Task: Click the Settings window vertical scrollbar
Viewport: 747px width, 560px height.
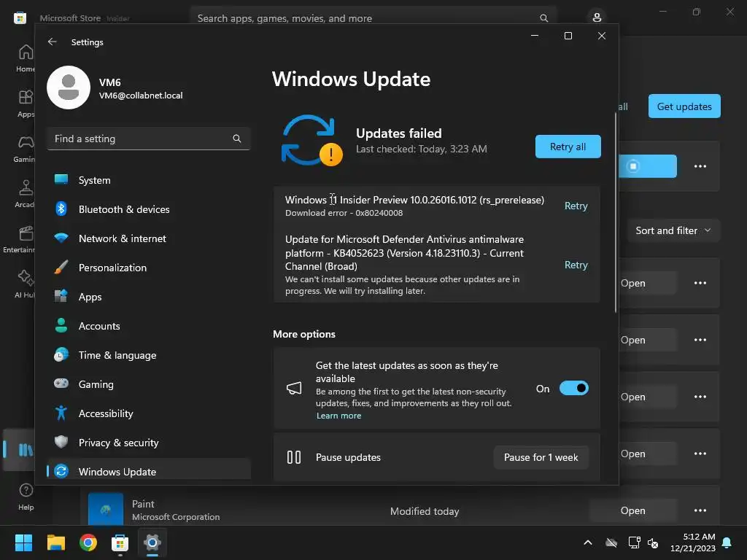Action: click(x=616, y=212)
